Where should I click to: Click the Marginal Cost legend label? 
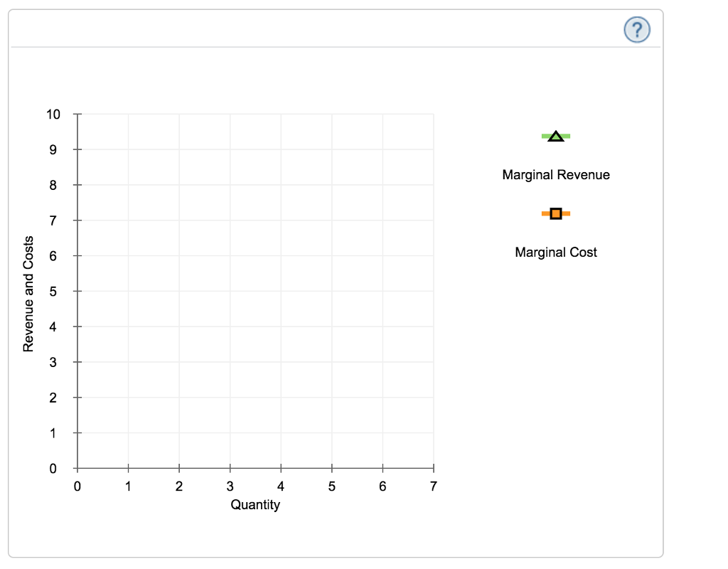tap(556, 252)
